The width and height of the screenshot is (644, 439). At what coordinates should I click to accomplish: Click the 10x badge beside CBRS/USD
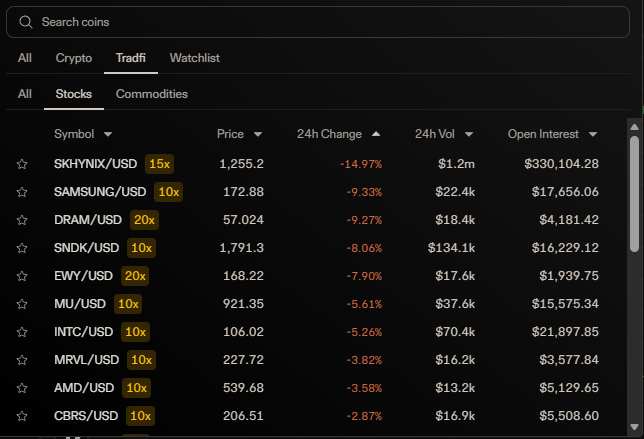pyautogui.click(x=140, y=416)
